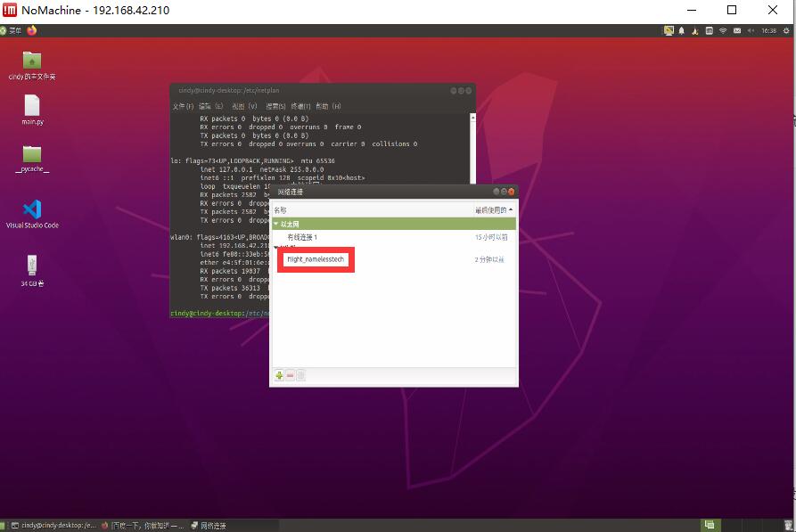Open the notifications bell tray icon
796x532 pixels.
point(682,30)
